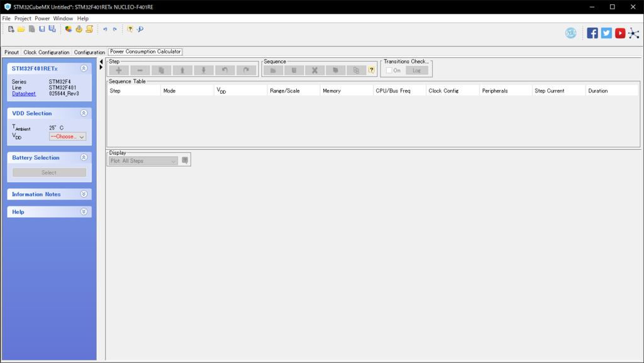
Task: Open the Project menu
Action: [23, 18]
